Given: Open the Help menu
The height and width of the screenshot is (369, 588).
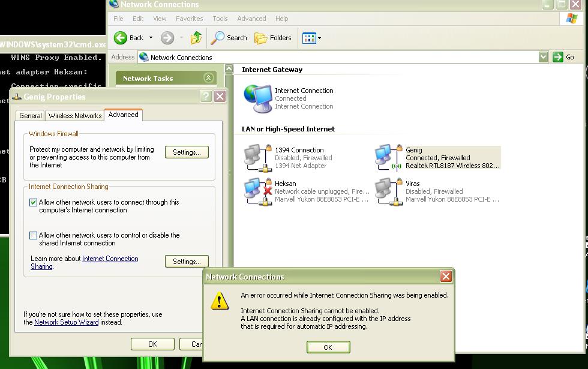Looking at the screenshot, I should click(x=281, y=19).
